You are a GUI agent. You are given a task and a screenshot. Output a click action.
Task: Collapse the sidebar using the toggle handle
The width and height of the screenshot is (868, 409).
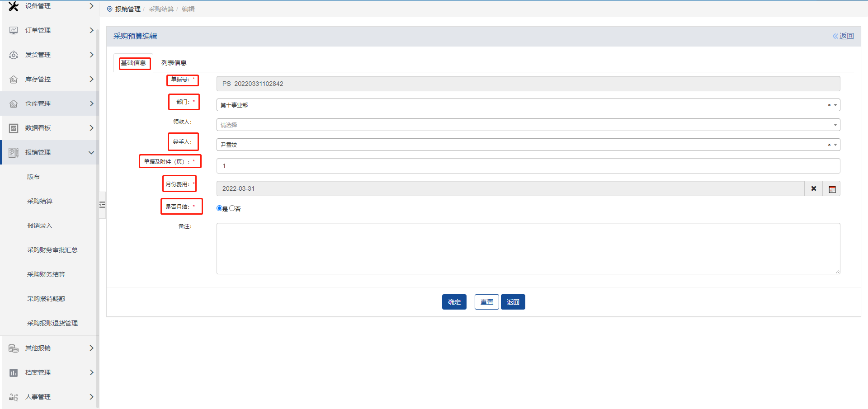click(x=102, y=205)
